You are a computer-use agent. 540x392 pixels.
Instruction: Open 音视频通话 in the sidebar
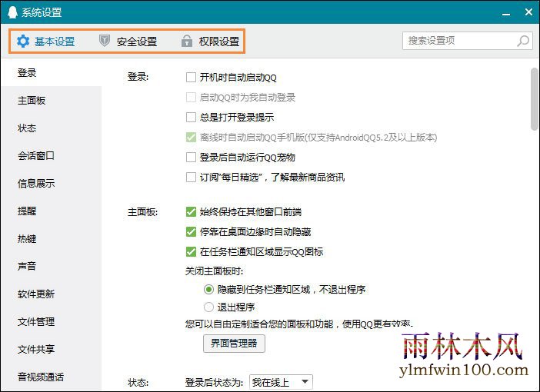pyautogui.click(x=51, y=377)
